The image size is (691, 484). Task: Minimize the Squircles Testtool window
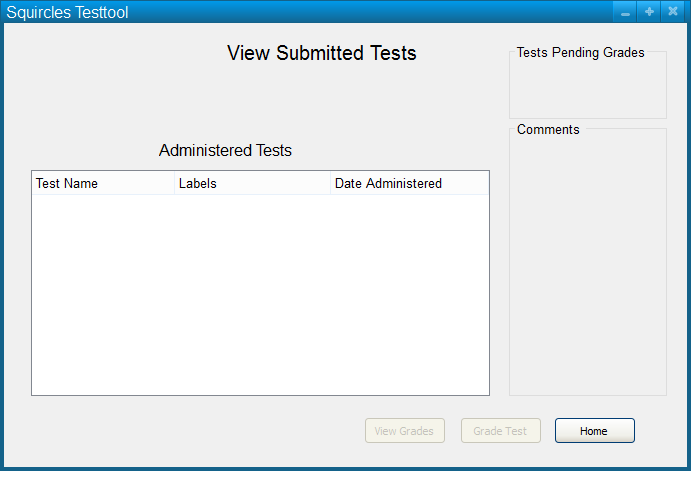(x=626, y=12)
